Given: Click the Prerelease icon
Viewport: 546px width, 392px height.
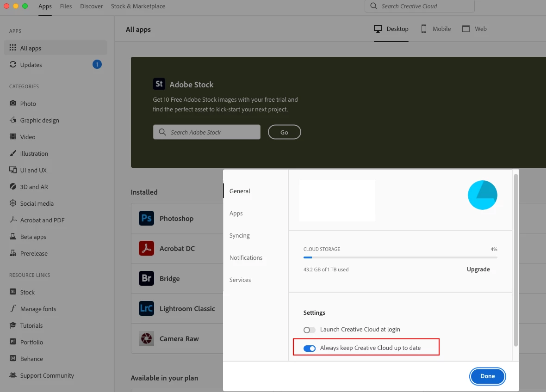Looking at the screenshot, I should click(13, 253).
